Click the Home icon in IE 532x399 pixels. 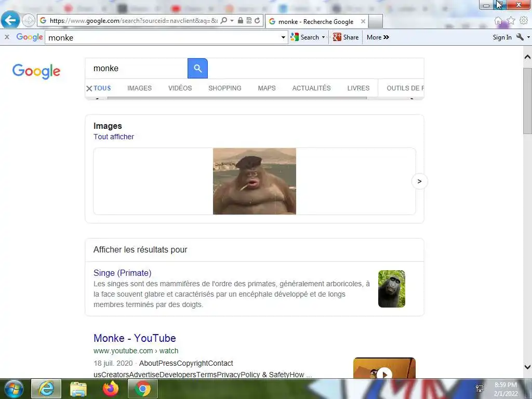click(x=498, y=21)
